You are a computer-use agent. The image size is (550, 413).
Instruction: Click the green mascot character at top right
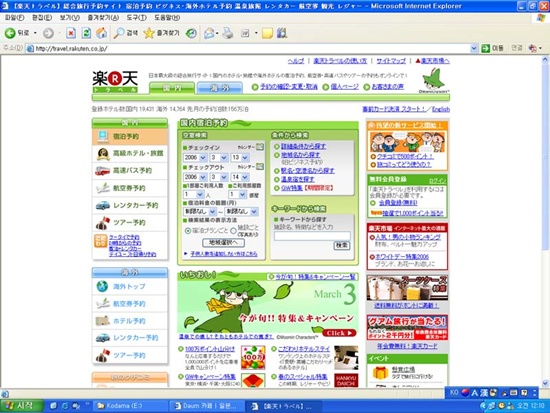click(433, 79)
